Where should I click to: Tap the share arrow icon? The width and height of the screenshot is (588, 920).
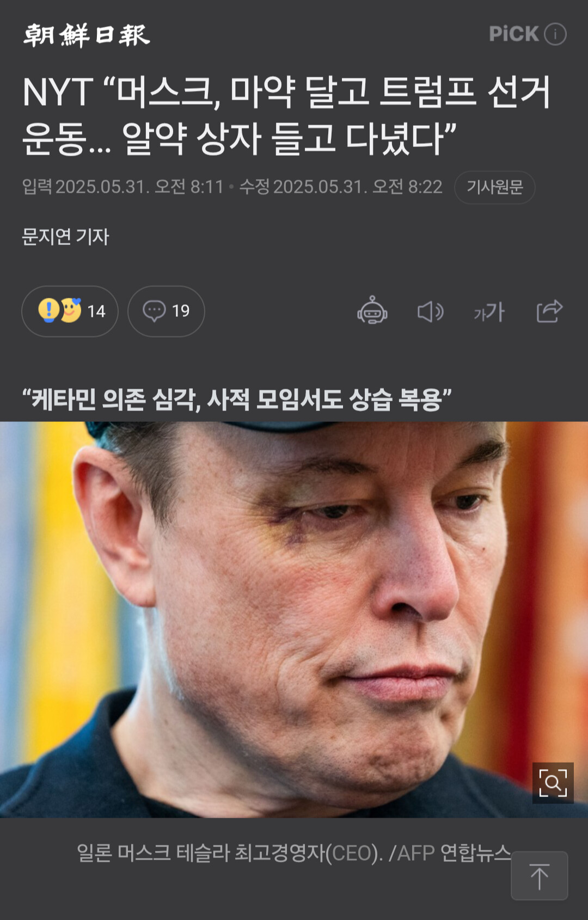click(549, 311)
